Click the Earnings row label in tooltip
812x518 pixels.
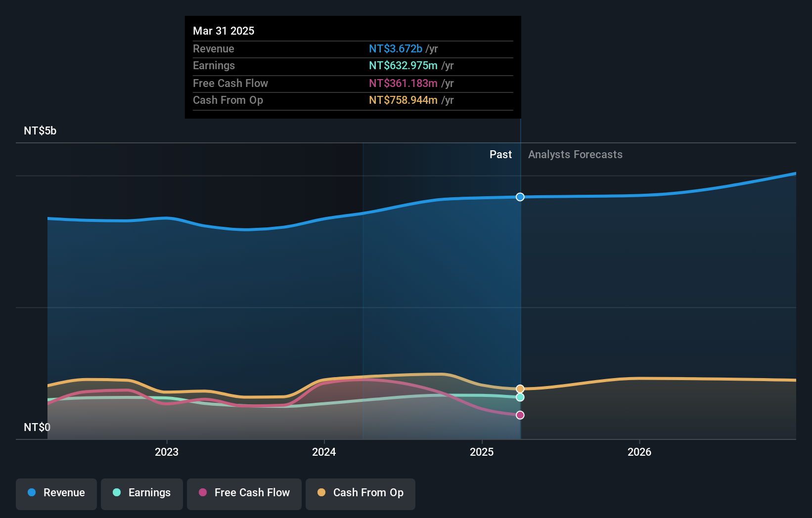214,66
